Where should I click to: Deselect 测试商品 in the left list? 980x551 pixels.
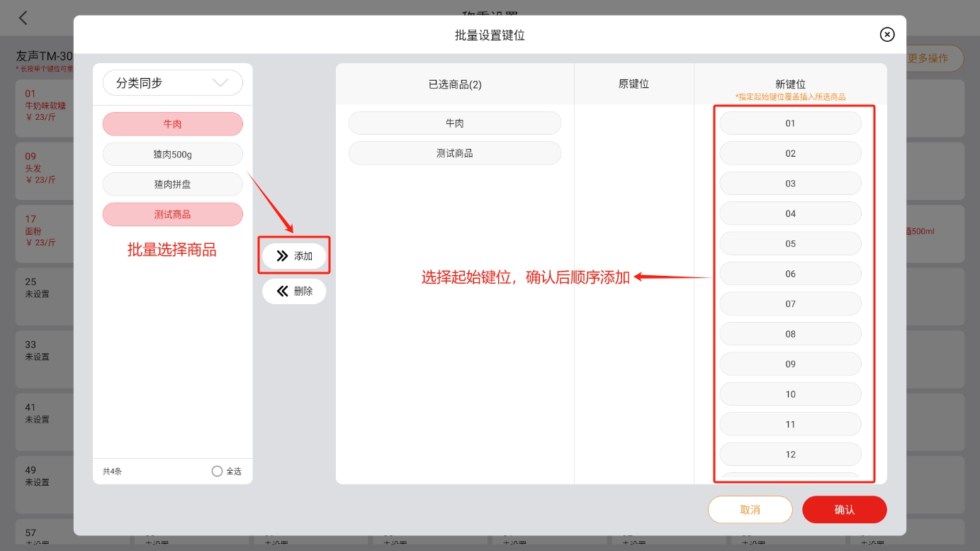coord(172,214)
